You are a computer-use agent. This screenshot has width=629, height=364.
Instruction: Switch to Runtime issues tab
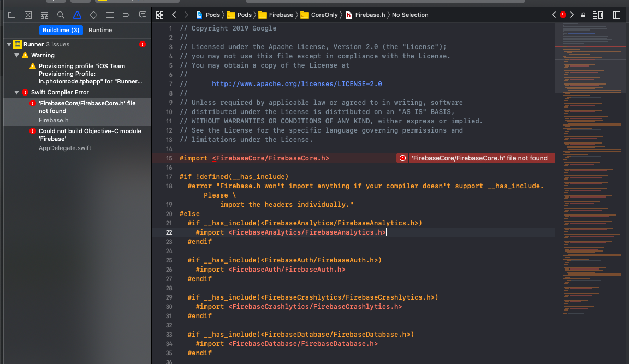click(100, 30)
